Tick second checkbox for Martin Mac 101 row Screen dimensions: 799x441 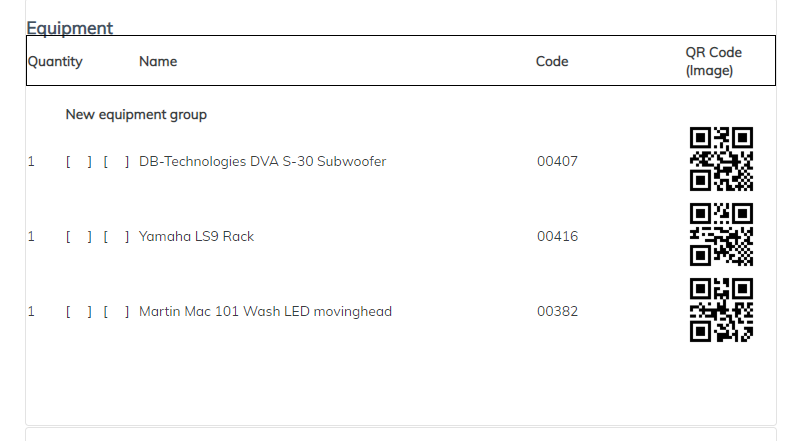tap(116, 312)
